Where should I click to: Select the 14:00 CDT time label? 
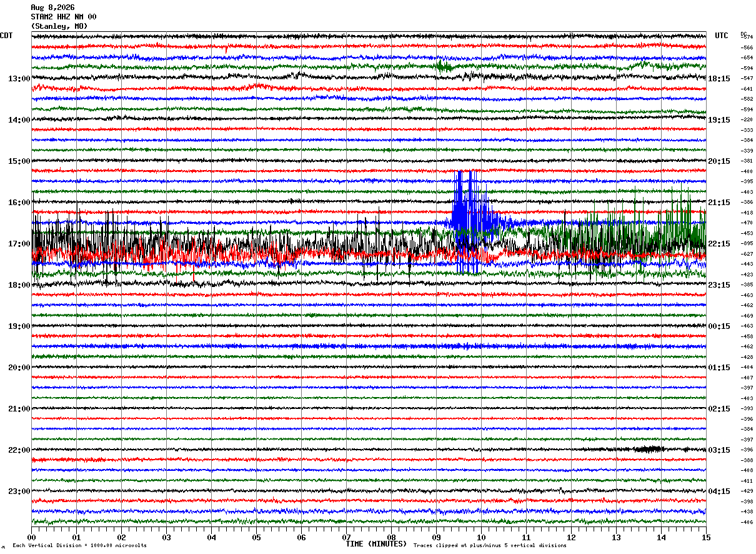(19, 119)
